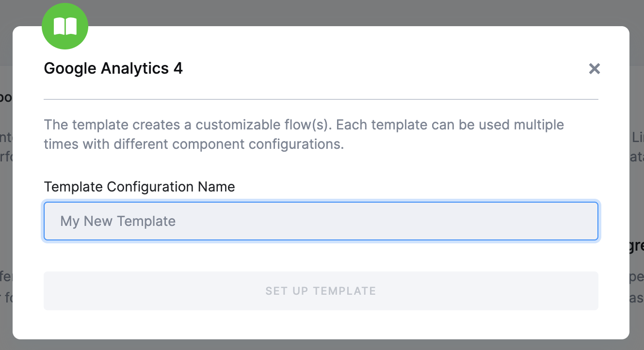Close the Google Analytics 4 dialog with the X
644x350 pixels.
click(x=594, y=68)
